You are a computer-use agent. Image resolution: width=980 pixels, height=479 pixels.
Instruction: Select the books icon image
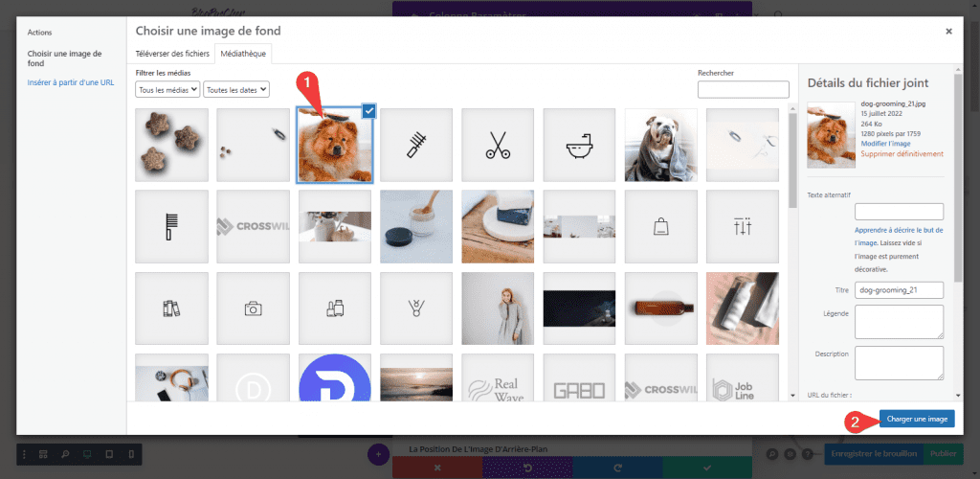(172, 308)
